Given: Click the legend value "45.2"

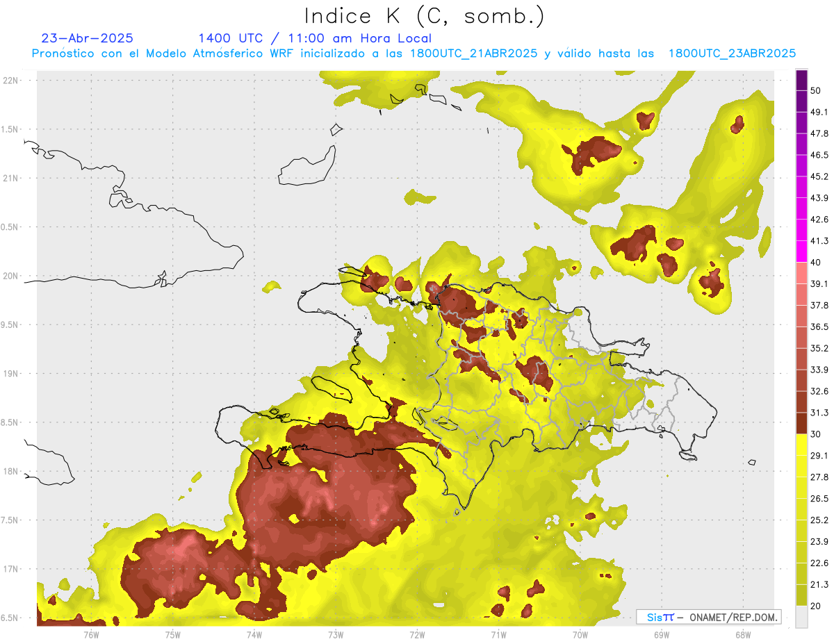Looking at the screenshot, I should [819, 177].
